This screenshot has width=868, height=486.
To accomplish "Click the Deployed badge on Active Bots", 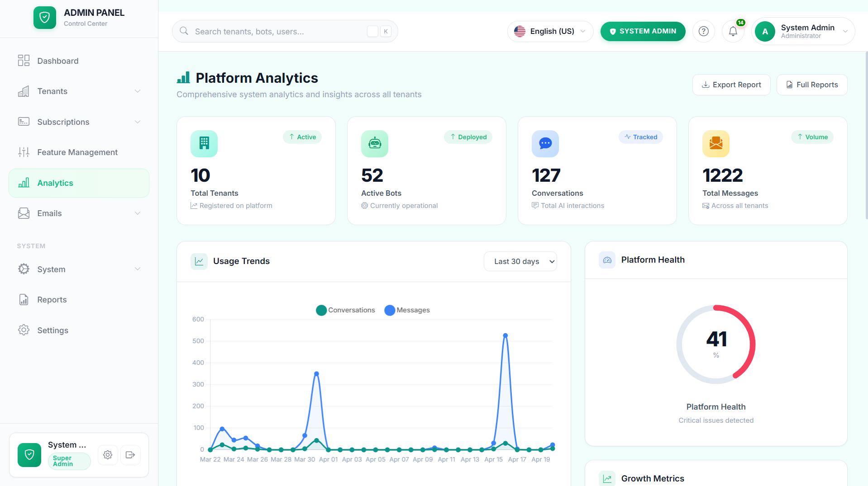I will pos(468,137).
